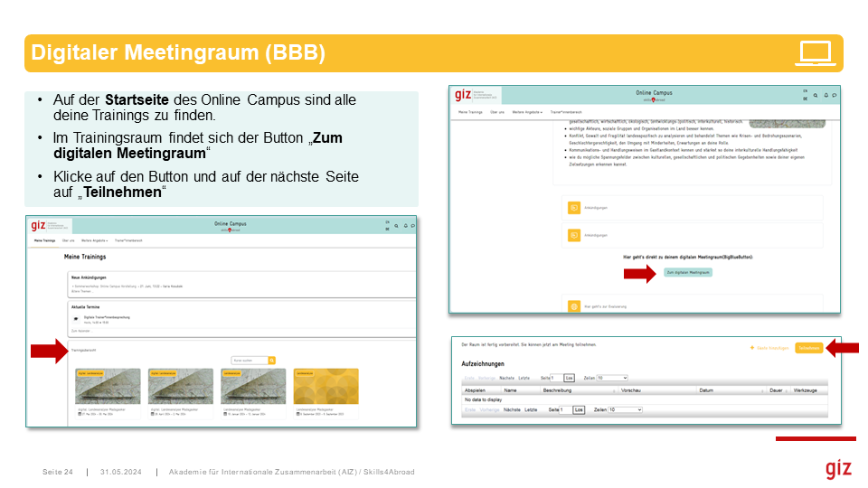
Task: Open the lower Zeilen rows dropdown below the table
Action: coord(626,409)
